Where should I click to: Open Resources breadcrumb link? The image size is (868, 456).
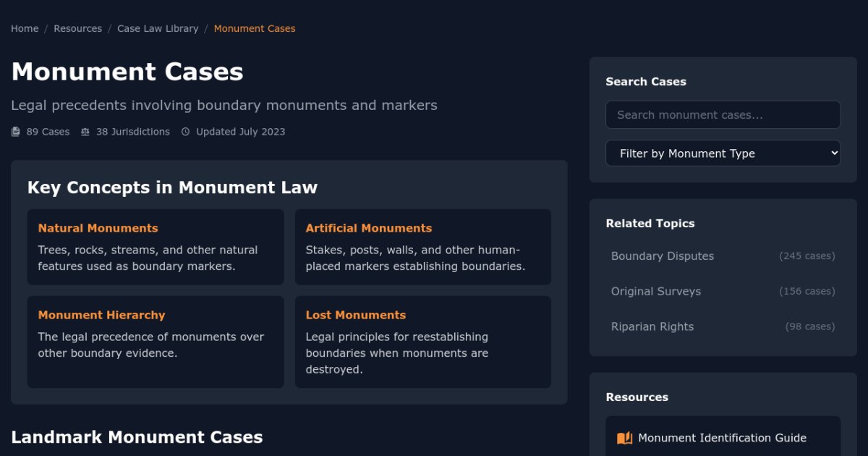(77, 29)
